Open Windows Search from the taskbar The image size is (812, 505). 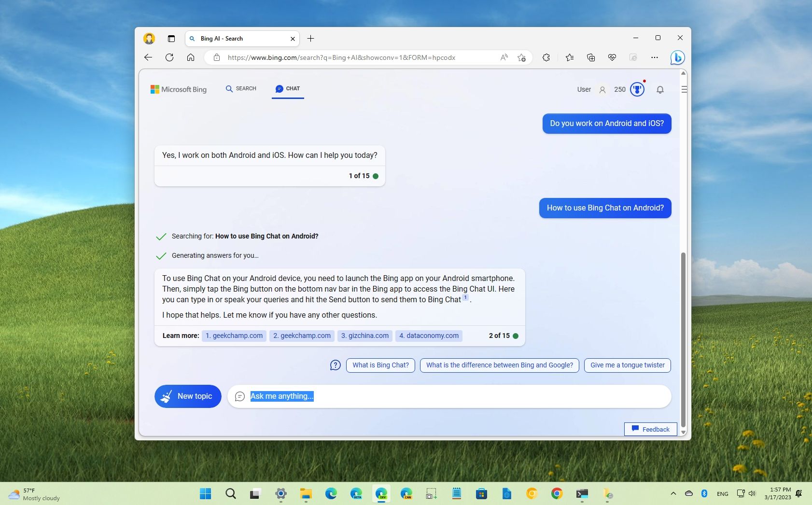click(x=230, y=493)
